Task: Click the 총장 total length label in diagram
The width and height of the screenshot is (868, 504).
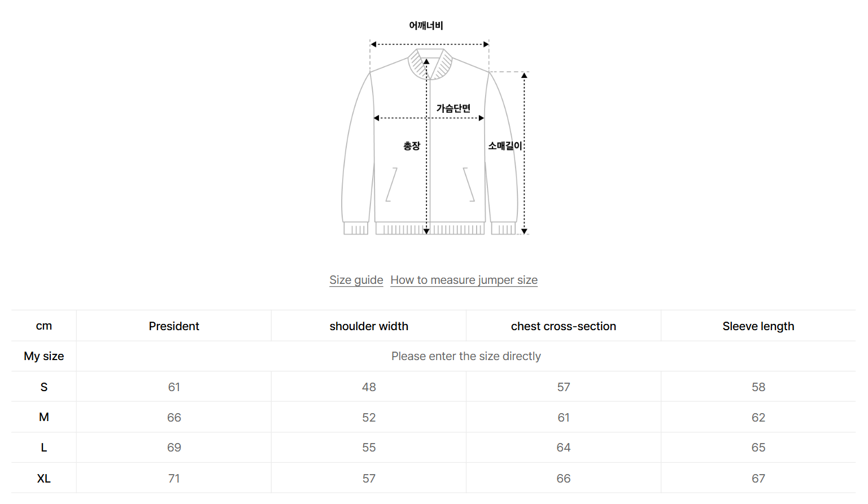Action: [412, 146]
